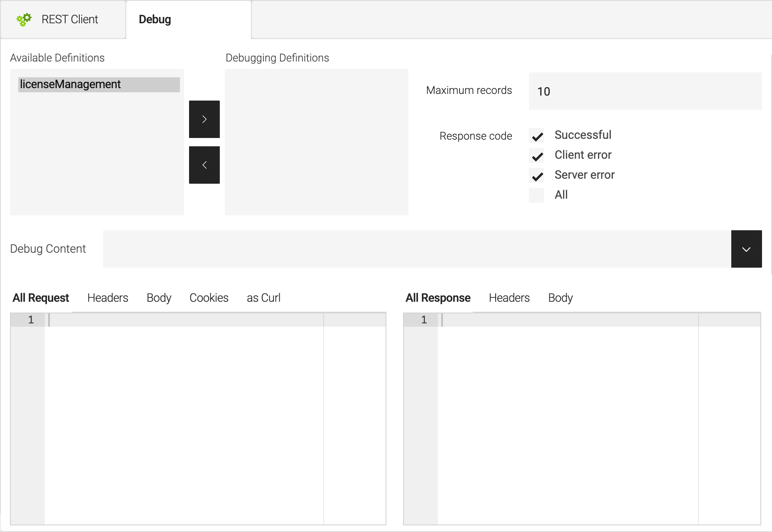The image size is (772, 532).
Task: Click the right arrow to add a definition
Action: (x=204, y=119)
